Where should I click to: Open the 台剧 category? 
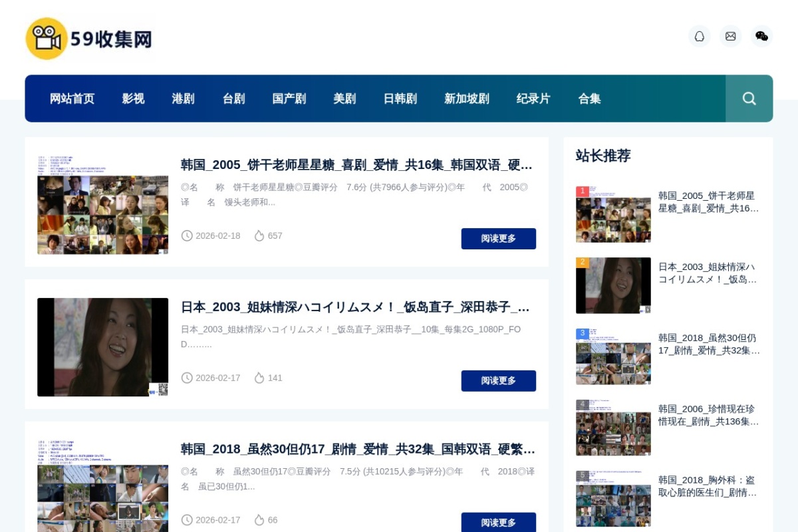[233, 98]
